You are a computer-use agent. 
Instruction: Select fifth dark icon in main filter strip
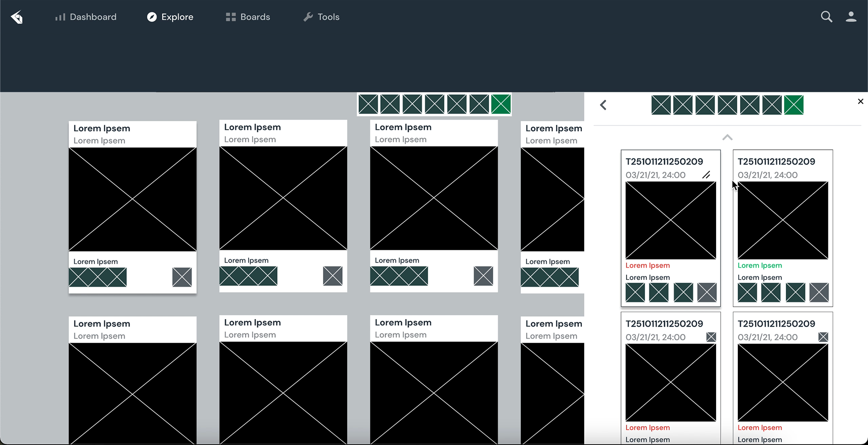click(457, 104)
